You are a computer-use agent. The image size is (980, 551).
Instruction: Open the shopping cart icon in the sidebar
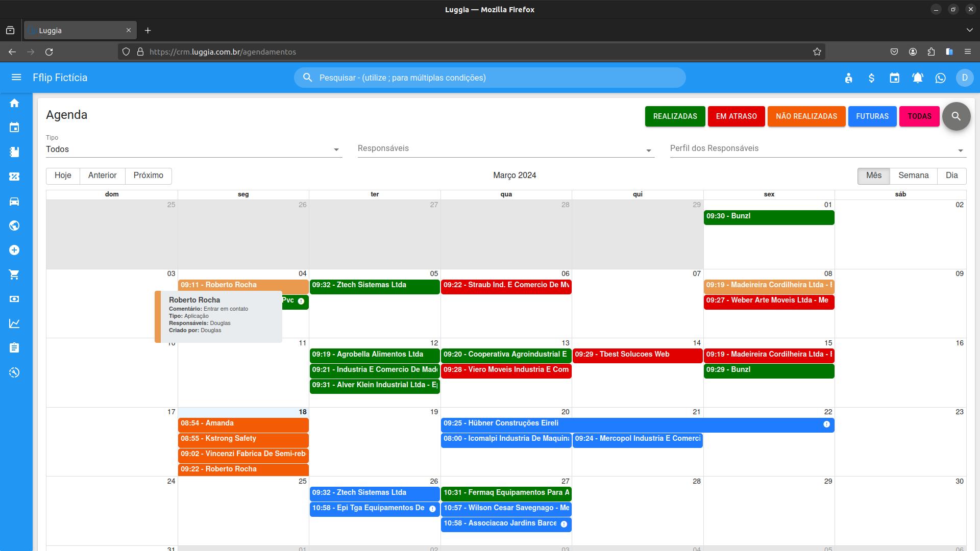pyautogui.click(x=14, y=274)
